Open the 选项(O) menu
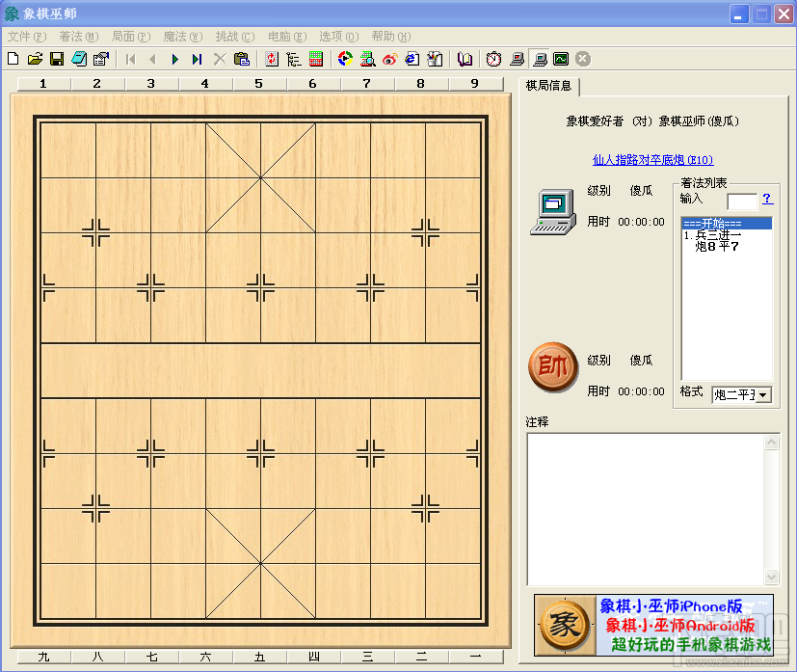The width and height of the screenshot is (797, 672). click(x=339, y=37)
